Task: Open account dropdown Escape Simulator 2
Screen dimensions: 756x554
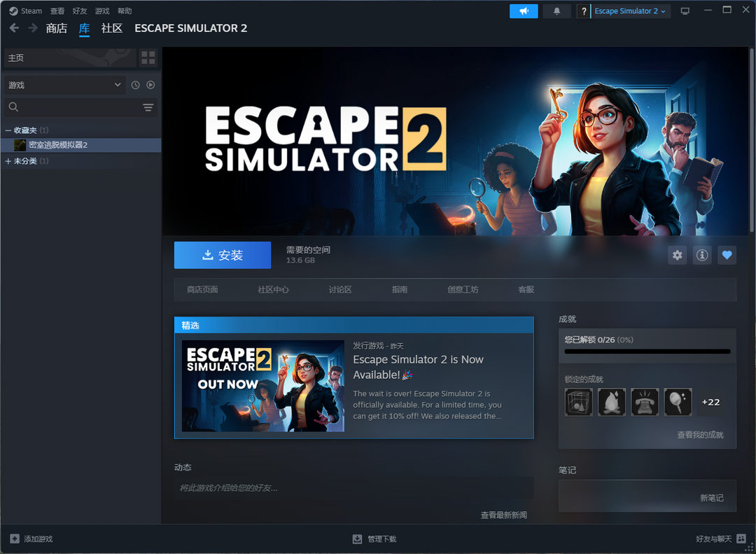Action: pos(630,11)
